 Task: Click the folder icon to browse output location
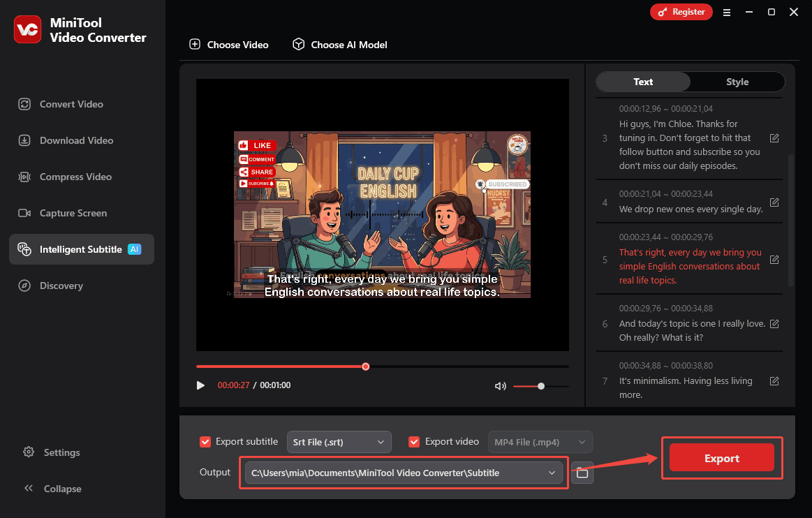click(x=582, y=473)
